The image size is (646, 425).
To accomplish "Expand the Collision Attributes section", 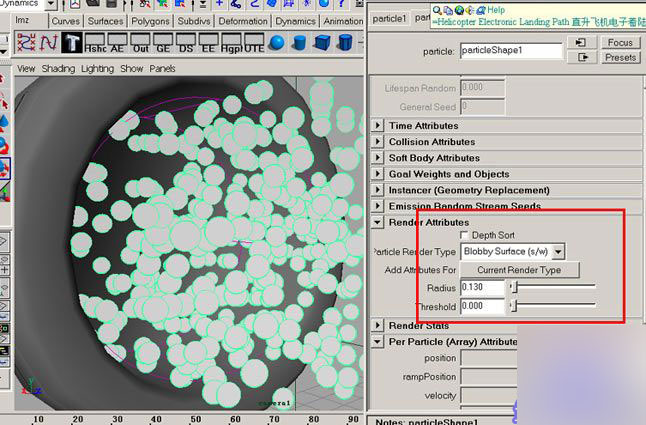I will [x=377, y=141].
